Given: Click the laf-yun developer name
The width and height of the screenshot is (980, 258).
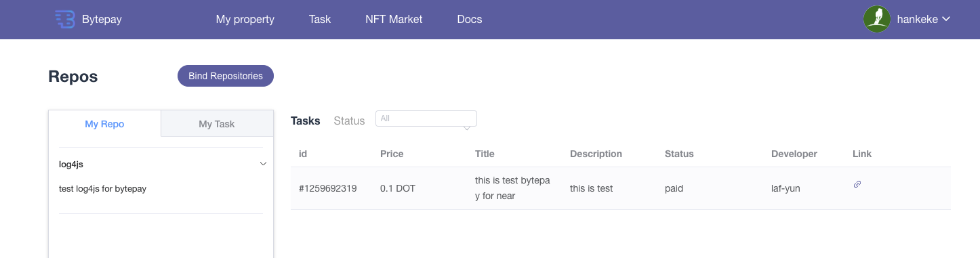Looking at the screenshot, I should pyautogui.click(x=785, y=188).
